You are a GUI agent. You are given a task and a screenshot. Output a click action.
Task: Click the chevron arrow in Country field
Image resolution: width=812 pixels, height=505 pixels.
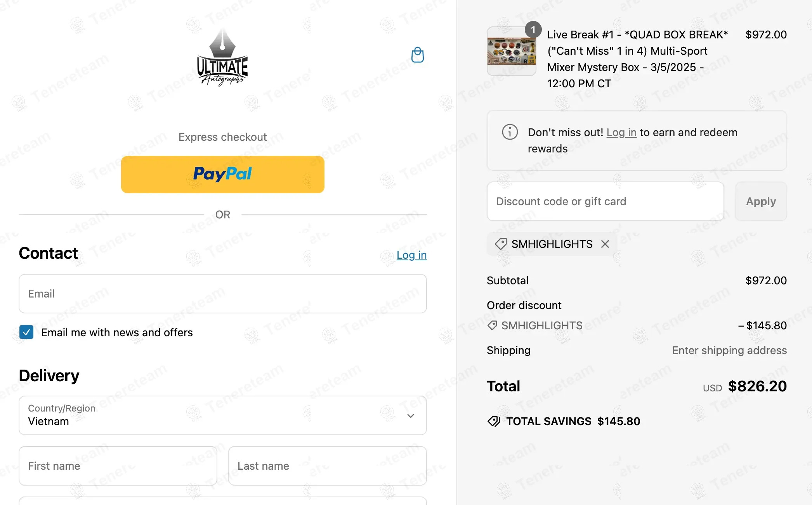[411, 416]
